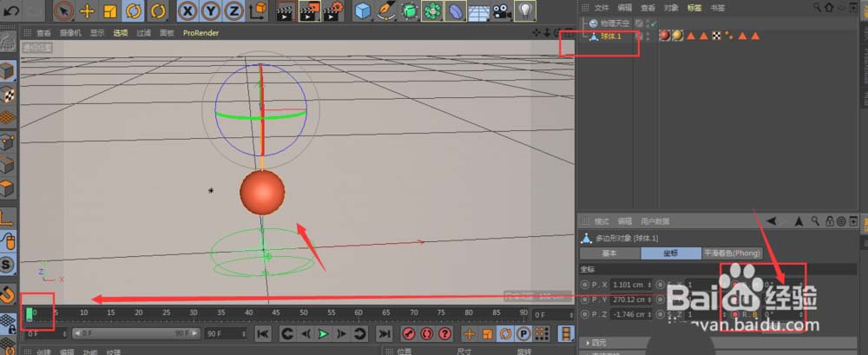Add a Light object via bulb icon
Screen dimensions: 868x355
click(524, 11)
